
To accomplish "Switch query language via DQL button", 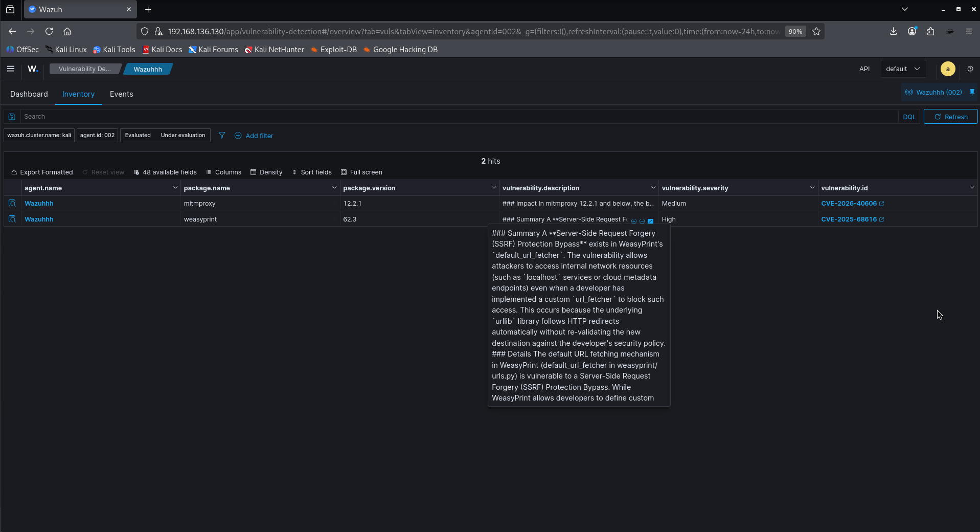I will [909, 117].
